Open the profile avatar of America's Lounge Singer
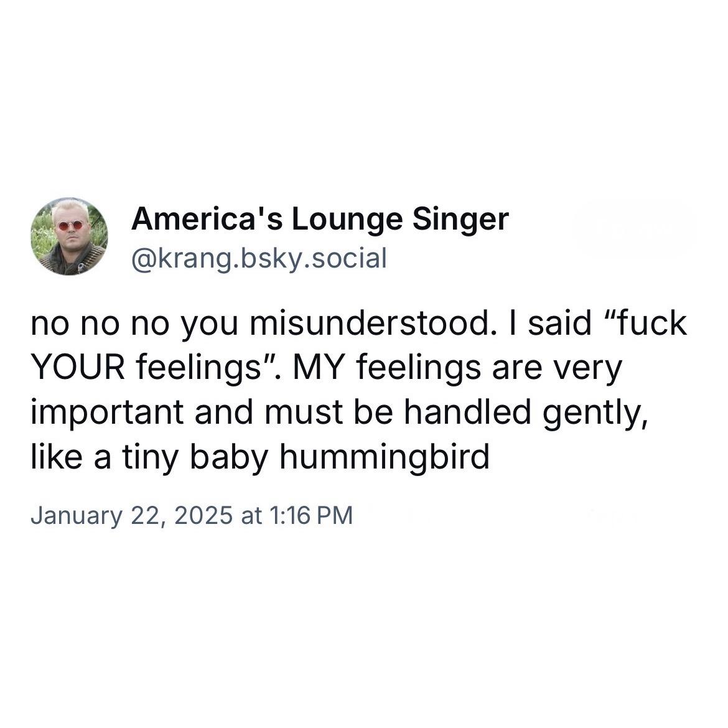 pyautogui.click(x=69, y=237)
